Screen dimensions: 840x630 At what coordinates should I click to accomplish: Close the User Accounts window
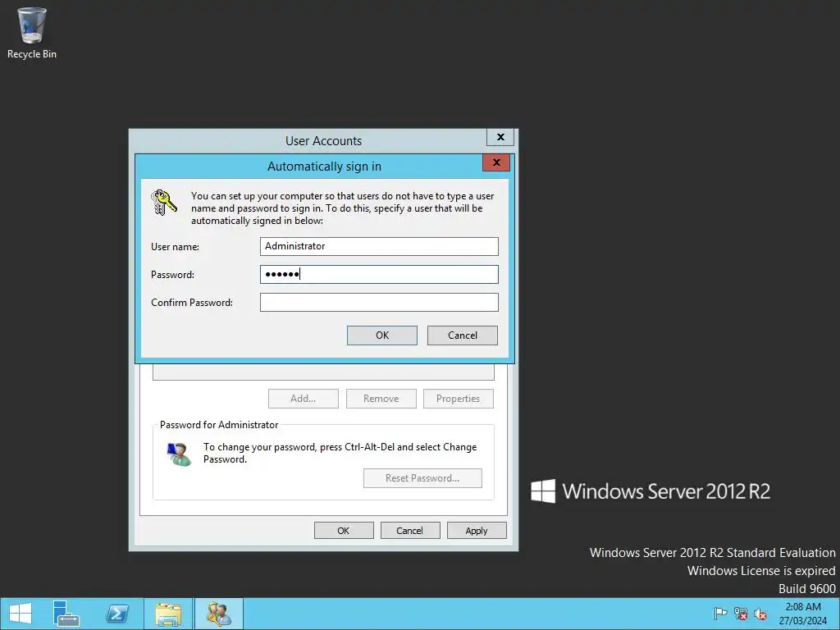pyautogui.click(x=500, y=137)
